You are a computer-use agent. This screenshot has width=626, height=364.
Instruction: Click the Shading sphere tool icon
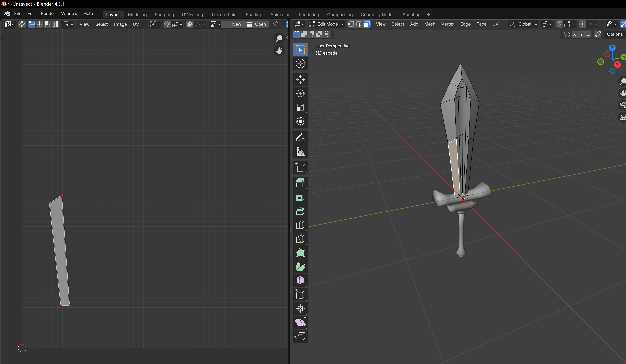[300, 281]
